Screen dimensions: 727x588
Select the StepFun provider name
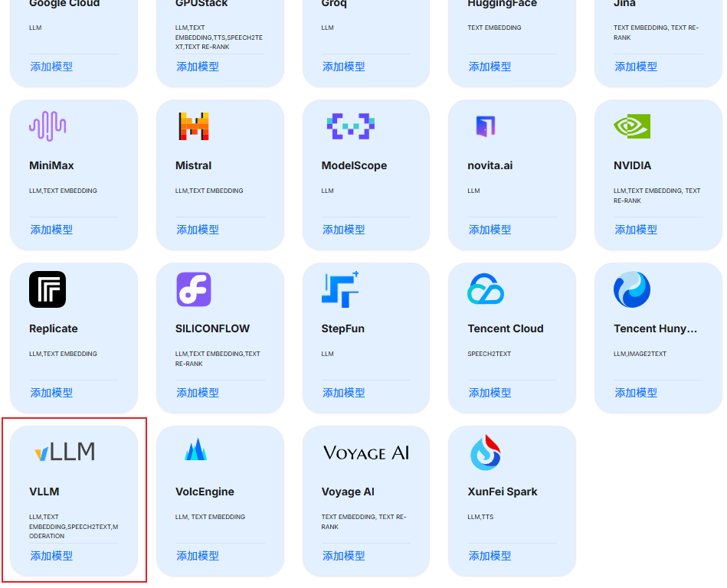click(x=343, y=328)
